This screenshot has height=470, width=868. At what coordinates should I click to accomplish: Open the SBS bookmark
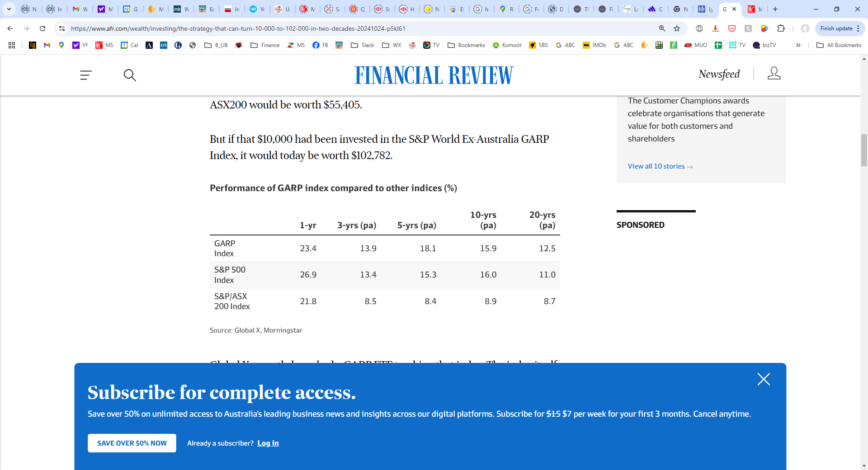click(538, 45)
